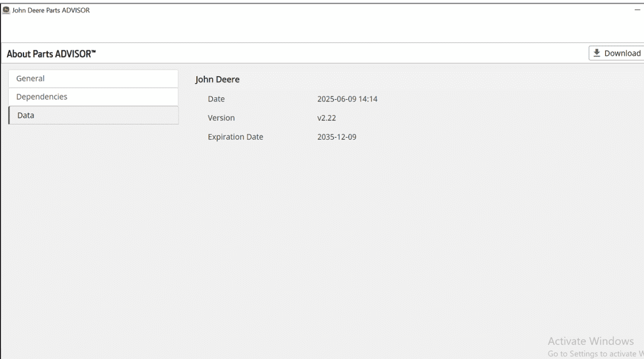The height and width of the screenshot is (359, 644).
Task: Open the General tab
Action: (93, 78)
